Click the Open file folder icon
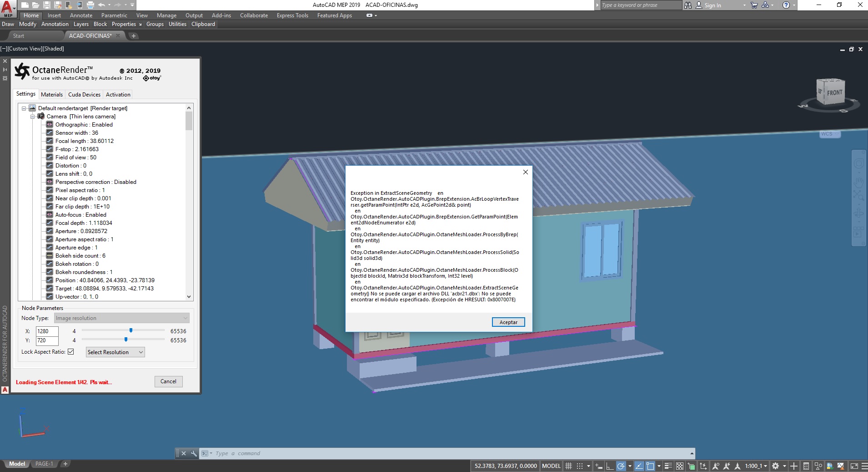Screen dimensions: 868x472 [x=36, y=5]
